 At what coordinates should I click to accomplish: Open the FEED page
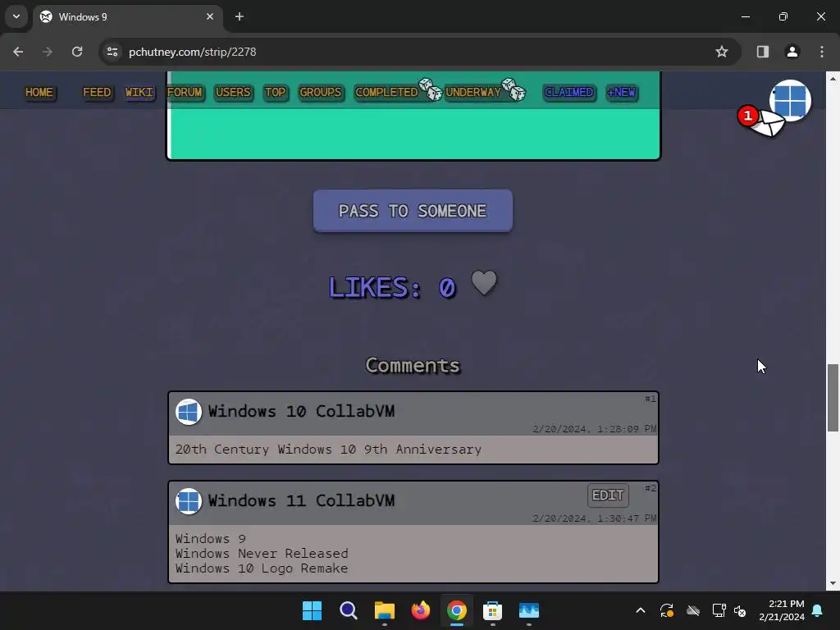[x=97, y=92]
